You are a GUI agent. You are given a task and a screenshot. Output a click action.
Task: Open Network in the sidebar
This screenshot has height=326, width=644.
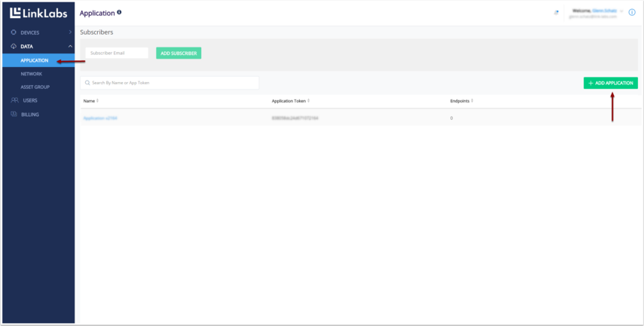[32, 74]
